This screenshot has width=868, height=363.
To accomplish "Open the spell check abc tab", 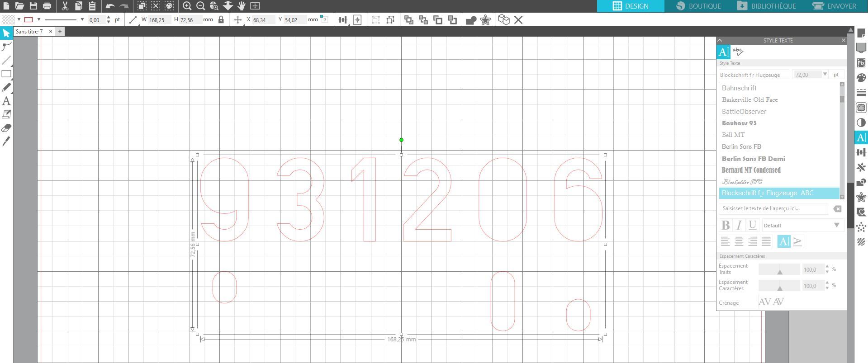I will pyautogui.click(x=738, y=52).
